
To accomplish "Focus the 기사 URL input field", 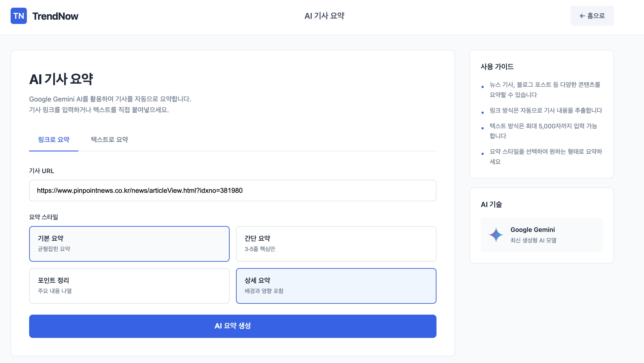I will point(233,190).
